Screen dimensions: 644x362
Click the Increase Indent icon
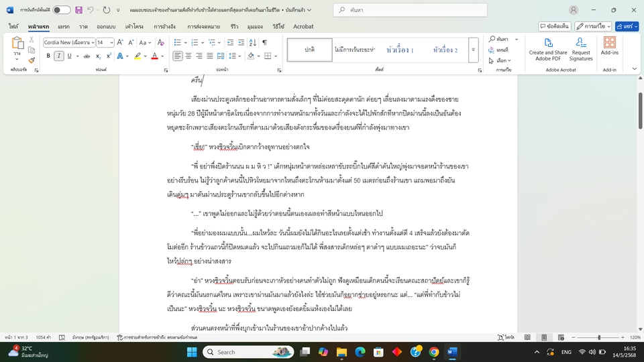(x=241, y=42)
